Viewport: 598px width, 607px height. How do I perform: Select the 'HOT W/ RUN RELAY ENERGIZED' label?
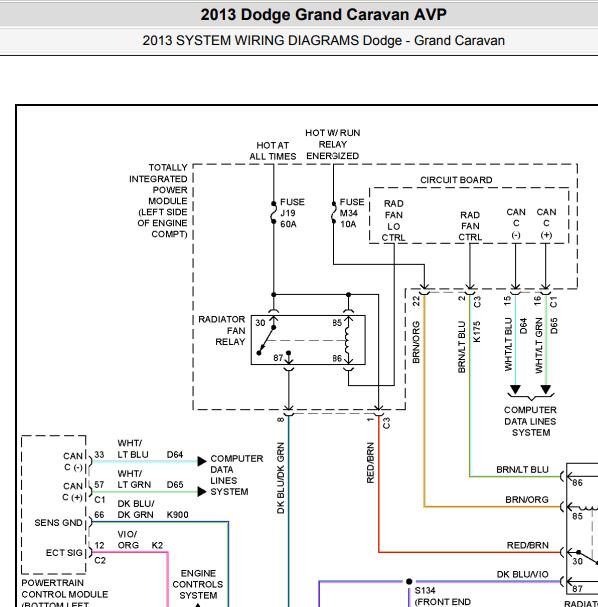point(332,144)
